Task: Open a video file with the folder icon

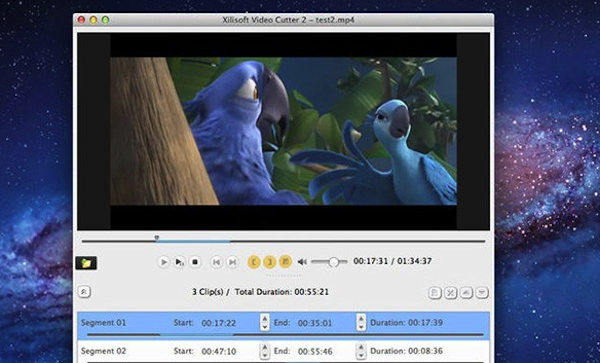Action: 86,263
